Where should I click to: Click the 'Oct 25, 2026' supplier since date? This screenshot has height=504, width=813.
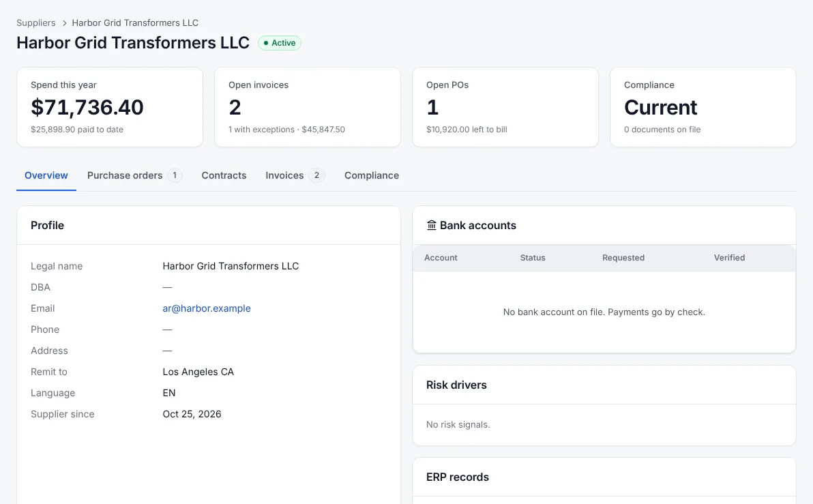(x=192, y=414)
